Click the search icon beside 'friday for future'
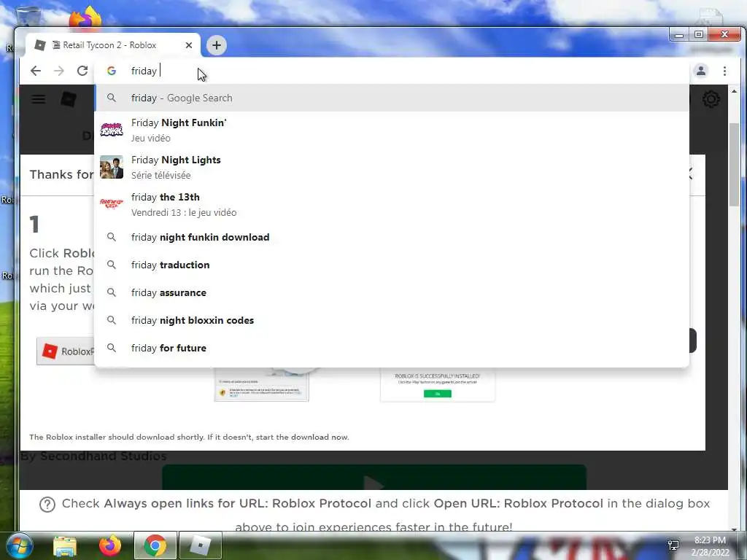Image resolution: width=747 pixels, height=560 pixels. 112,348
